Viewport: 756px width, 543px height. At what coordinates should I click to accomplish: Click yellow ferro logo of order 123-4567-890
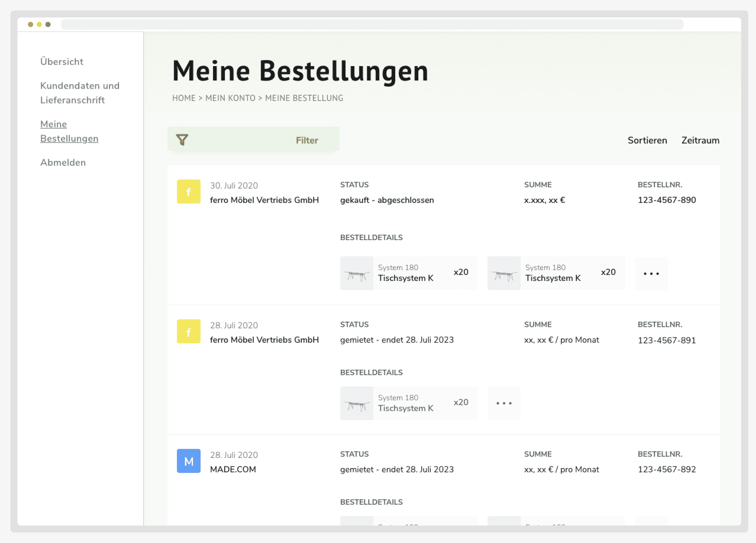click(x=188, y=191)
